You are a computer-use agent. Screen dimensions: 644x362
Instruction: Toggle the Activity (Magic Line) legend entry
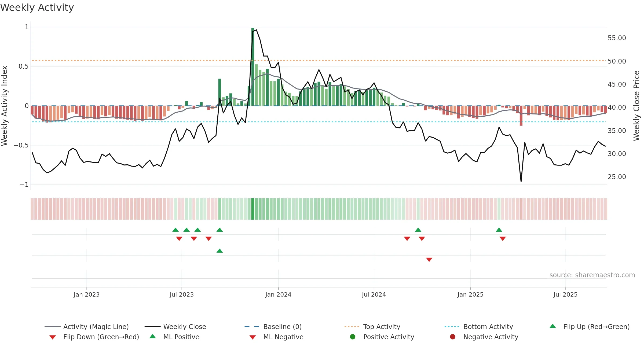[x=87, y=327]
